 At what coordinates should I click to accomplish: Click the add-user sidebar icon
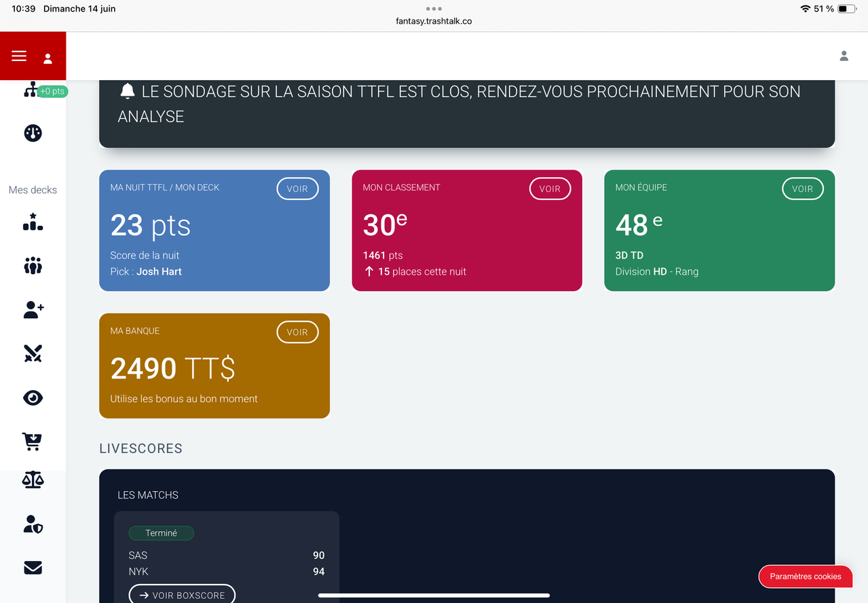(33, 310)
